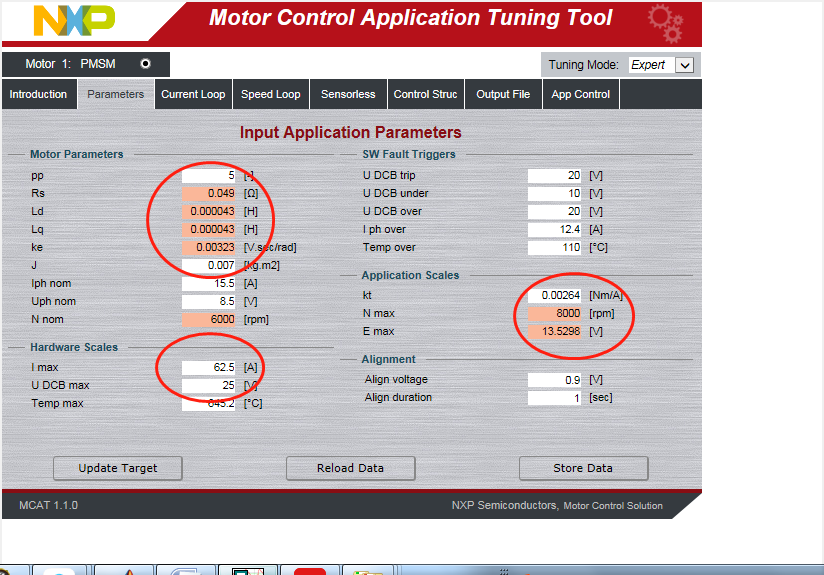824x575 pixels.
Task: Click the Update Target button
Action: coord(118,468)
